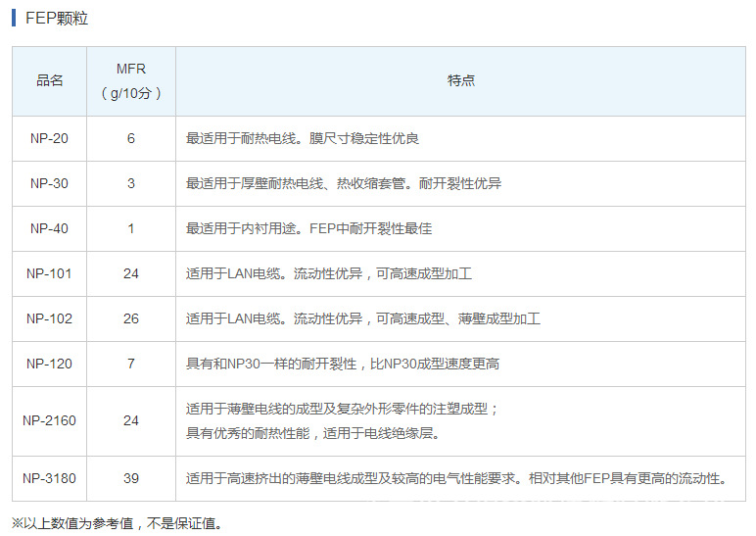Select the MFR value 26 for NP-102

coord(131,318)
